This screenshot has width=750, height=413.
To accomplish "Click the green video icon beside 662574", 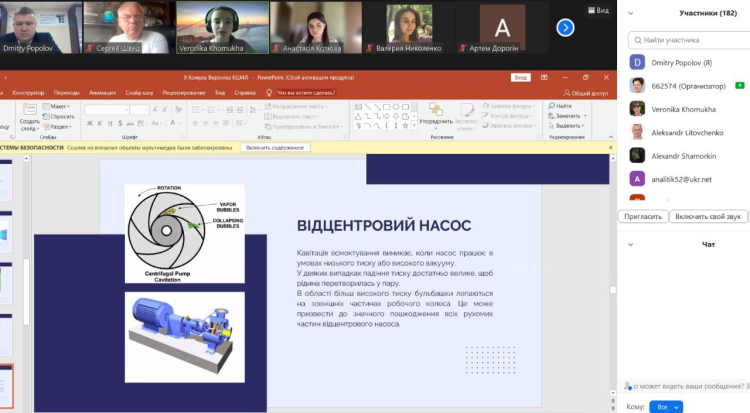I will click(738, 87).
